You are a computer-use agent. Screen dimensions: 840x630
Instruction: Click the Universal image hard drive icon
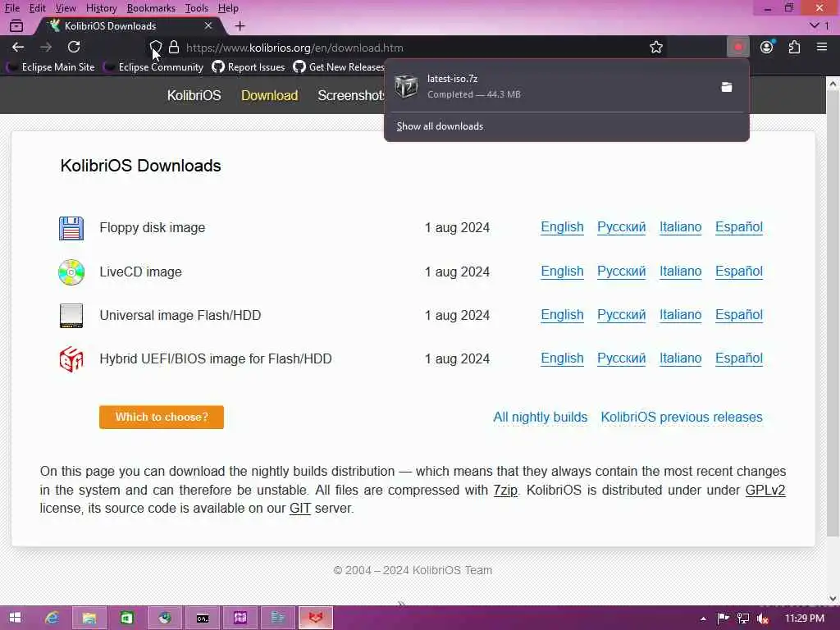coord(71,316)
